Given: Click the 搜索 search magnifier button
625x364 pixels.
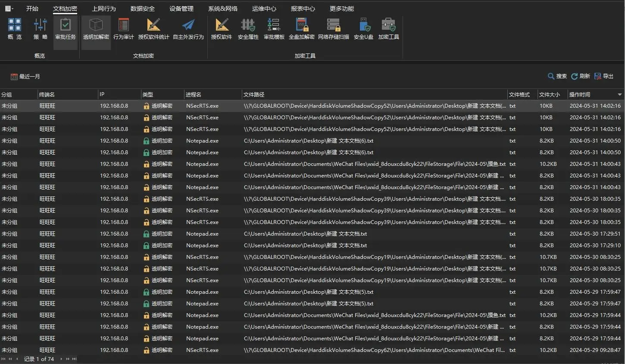Looking at the screenshot, I should (557, 76).
